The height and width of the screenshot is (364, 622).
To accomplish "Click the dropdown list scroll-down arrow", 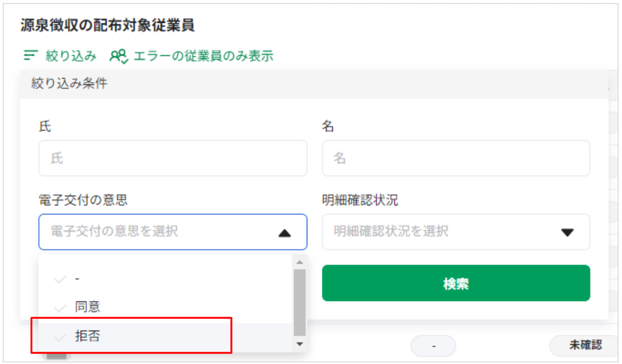I will click(x=300, y=344).
